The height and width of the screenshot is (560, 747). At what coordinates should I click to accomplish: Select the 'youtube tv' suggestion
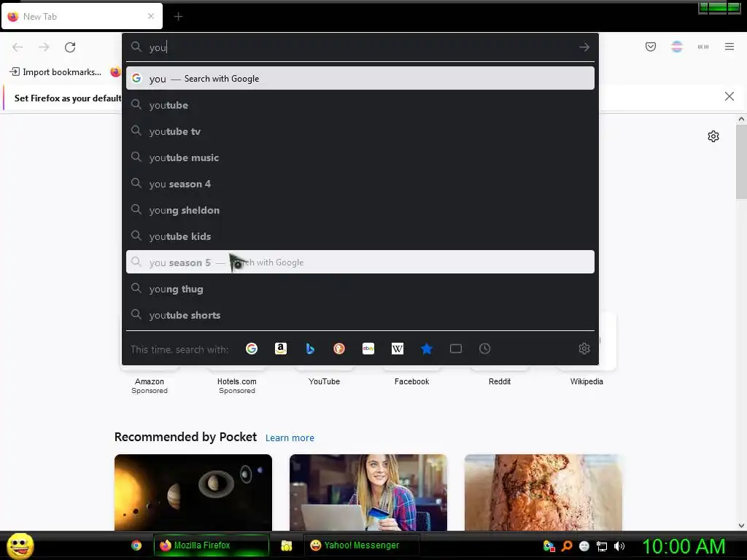[360, 131]
